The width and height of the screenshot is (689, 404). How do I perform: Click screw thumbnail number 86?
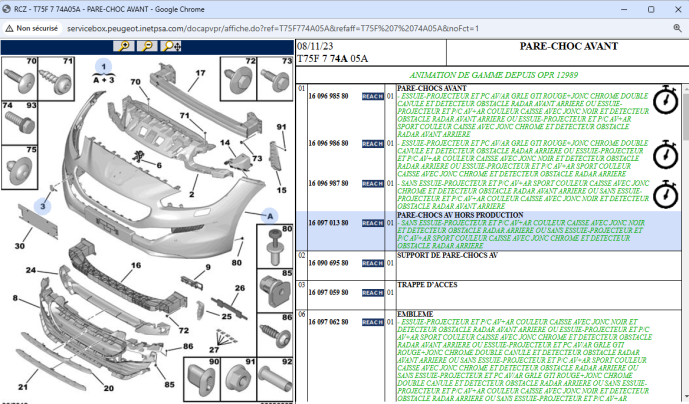(x=275, y=335)
